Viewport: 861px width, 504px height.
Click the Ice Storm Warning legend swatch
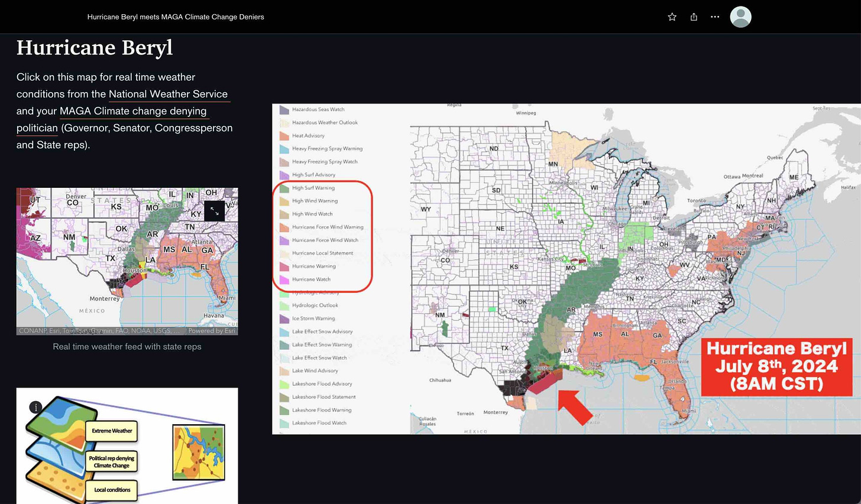284,318
